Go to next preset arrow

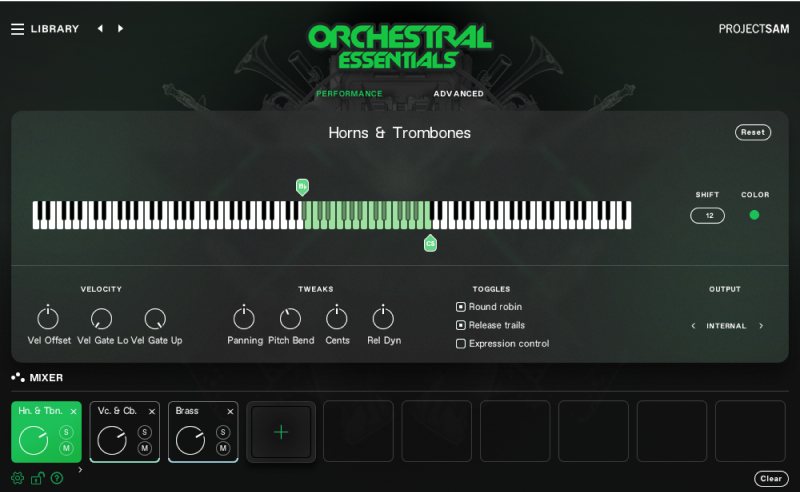[x=120, y=29]
